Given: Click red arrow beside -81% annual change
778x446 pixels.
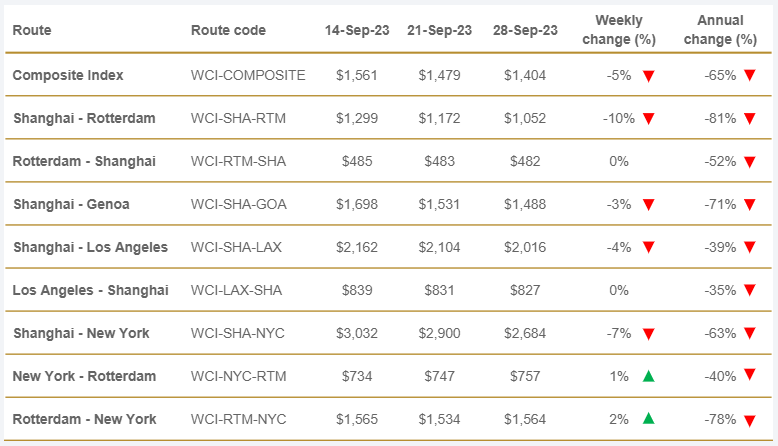Looking at the screenshot, I should pos(749,118).
